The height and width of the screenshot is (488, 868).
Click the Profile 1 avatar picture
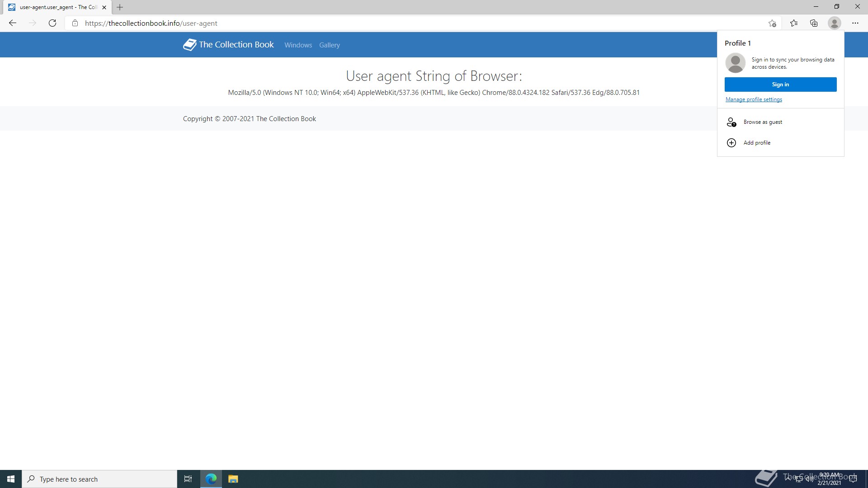736,63
